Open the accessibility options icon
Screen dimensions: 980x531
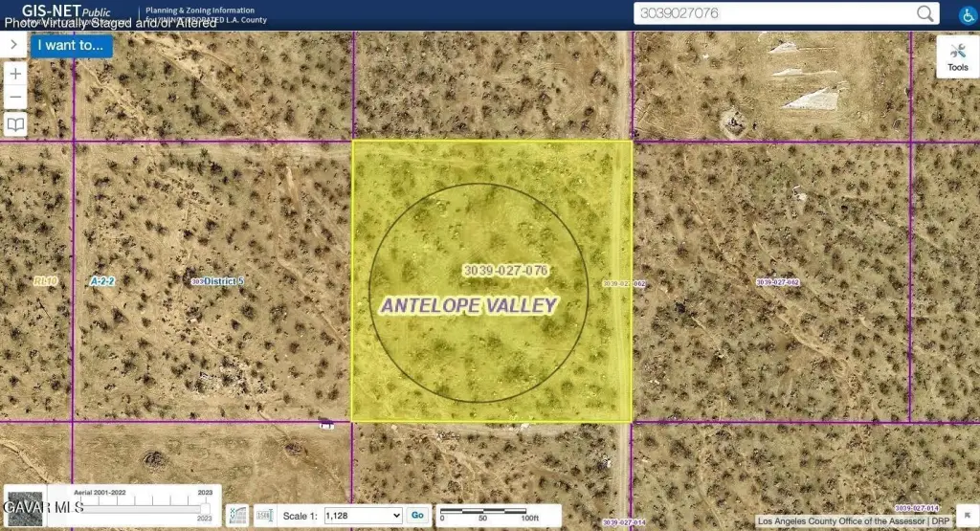[967, 14]
